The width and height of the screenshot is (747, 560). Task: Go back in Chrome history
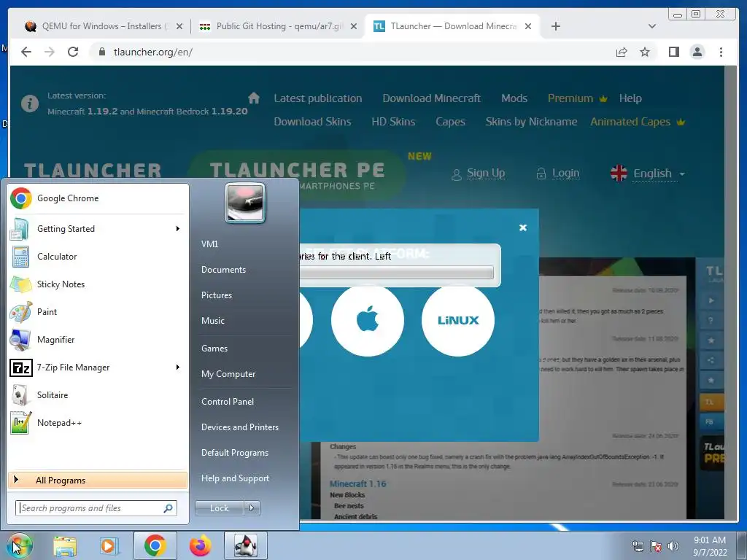26,52
